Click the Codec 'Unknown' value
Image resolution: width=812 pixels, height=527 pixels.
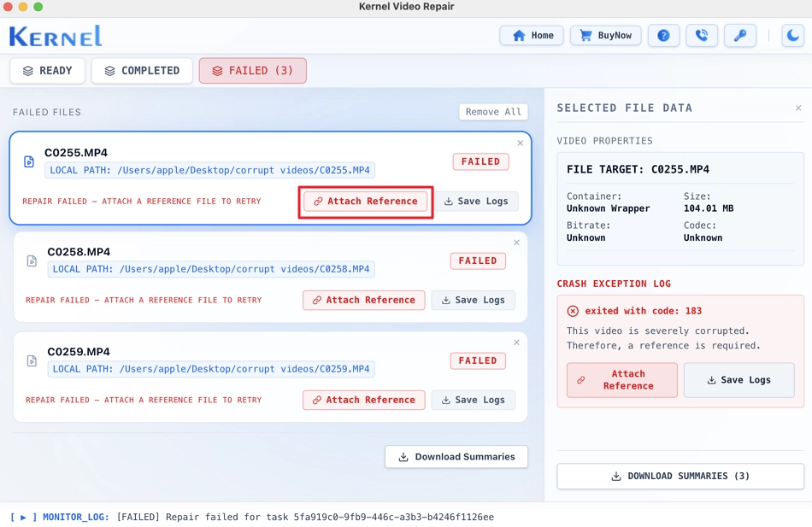point(703,238)
